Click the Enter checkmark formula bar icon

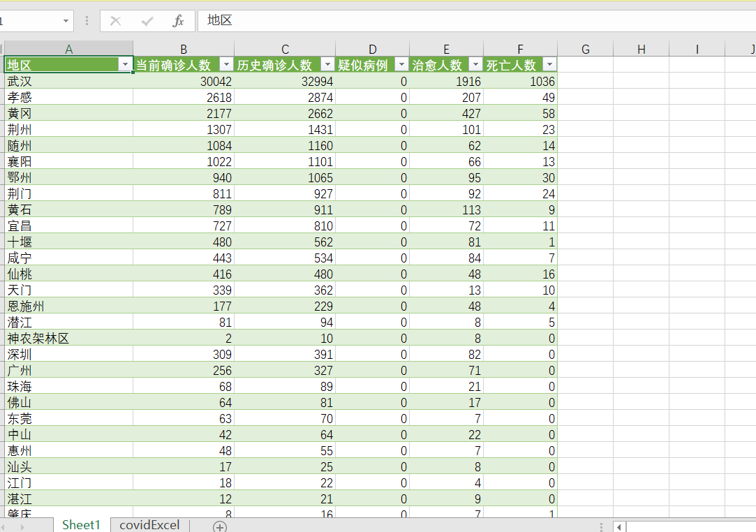pyautogui.click(x=147, y=21)
